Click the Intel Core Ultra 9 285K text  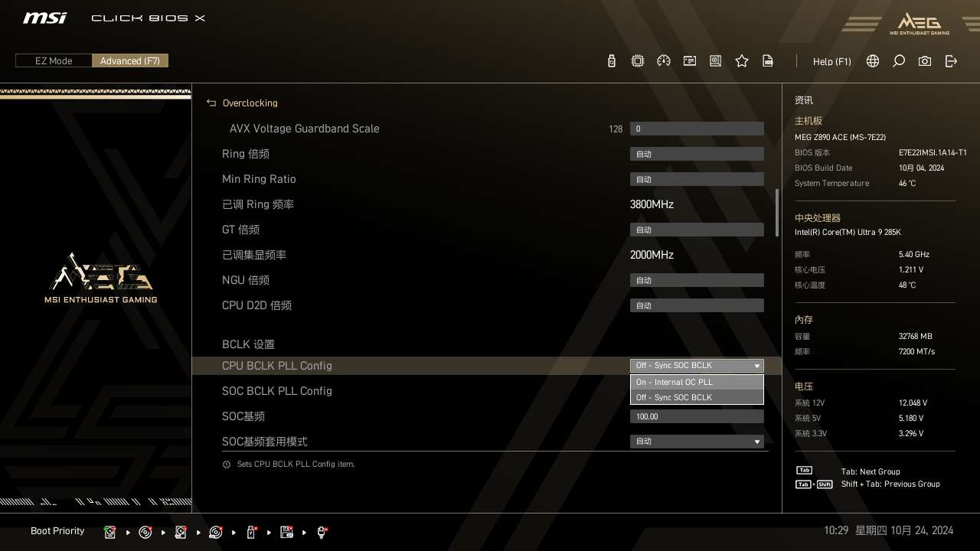click(x=848, y=232)
